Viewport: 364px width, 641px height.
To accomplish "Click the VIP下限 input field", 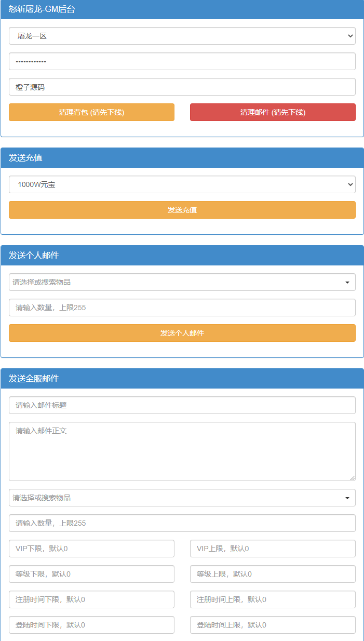I will coord(91,549).
